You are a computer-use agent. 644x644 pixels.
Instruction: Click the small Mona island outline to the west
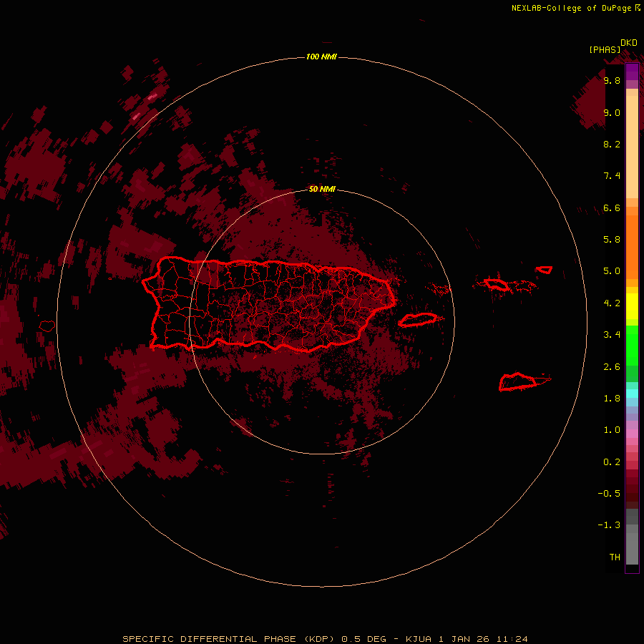47,326
